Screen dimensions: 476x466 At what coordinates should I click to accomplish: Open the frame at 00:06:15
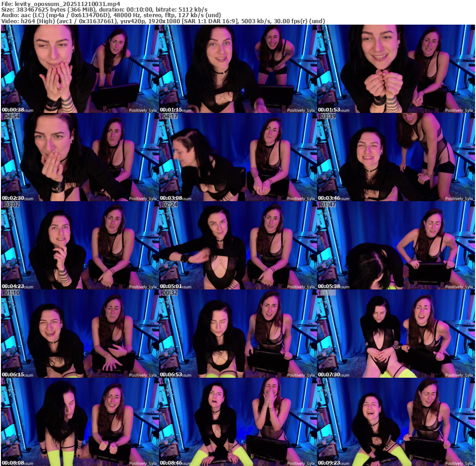pos(79,334)
